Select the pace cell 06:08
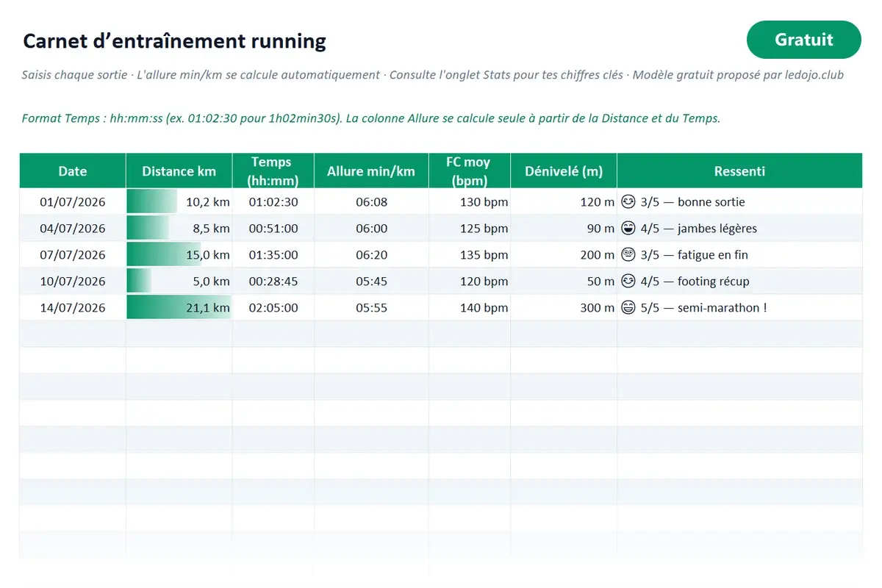Image resolution: width=882 pixels, height=588 pixels. click(x=371, y=202)
